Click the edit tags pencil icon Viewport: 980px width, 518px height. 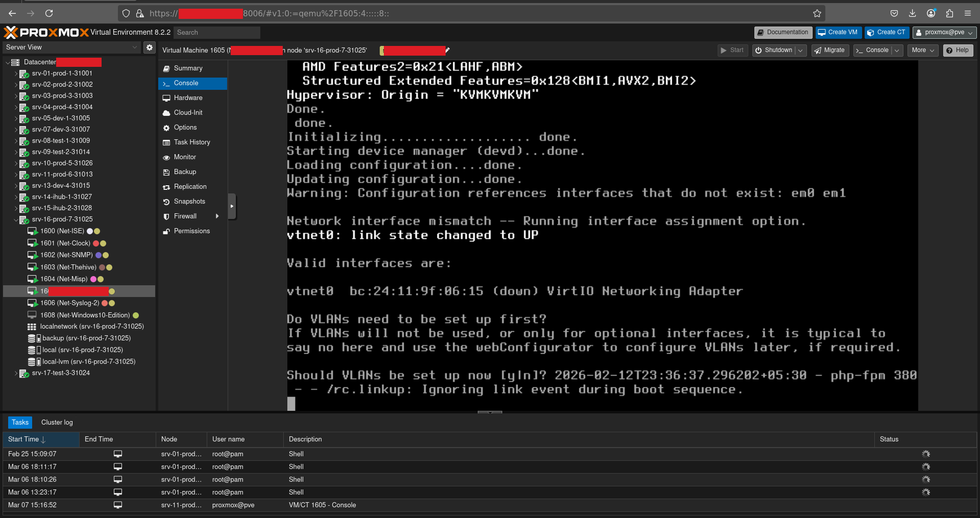tap(448, 51)
